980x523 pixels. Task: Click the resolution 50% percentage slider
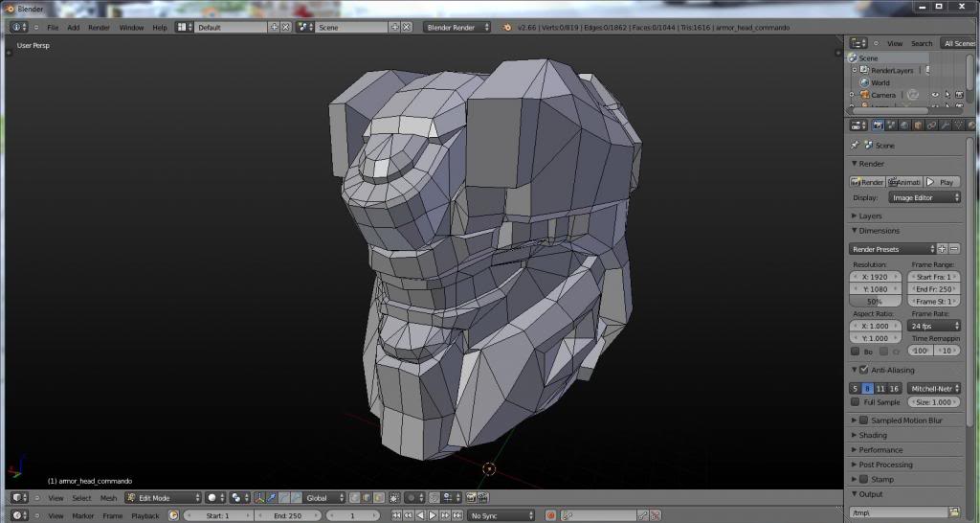tap(875, 301)
